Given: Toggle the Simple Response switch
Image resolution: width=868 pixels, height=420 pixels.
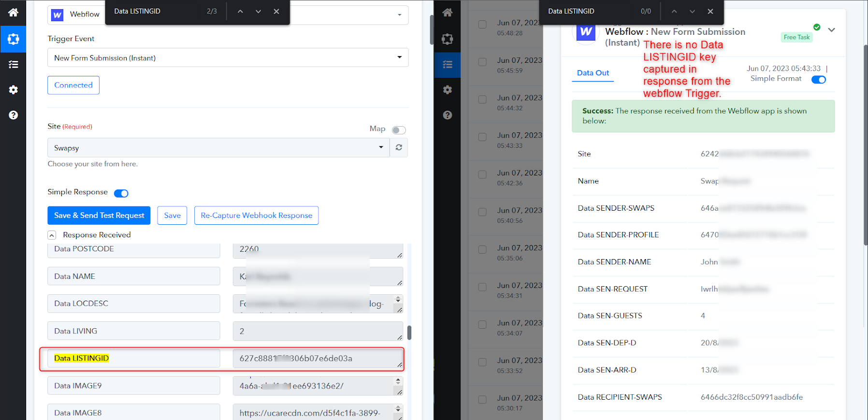Looking at the screenshot, I should pyautogui.click(x=121, y=193).
